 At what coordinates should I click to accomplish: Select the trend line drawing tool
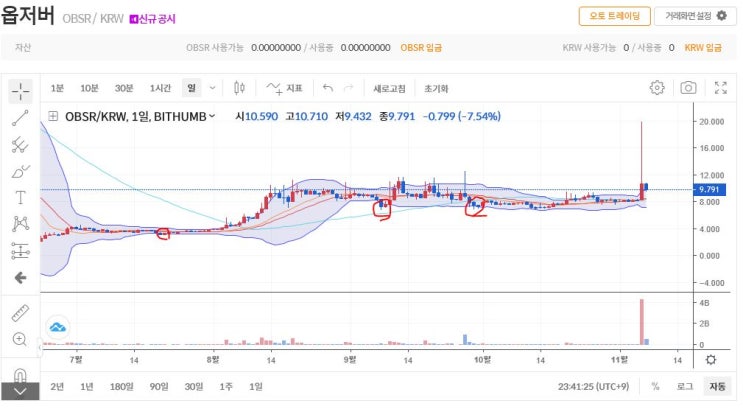pos(20,118)
